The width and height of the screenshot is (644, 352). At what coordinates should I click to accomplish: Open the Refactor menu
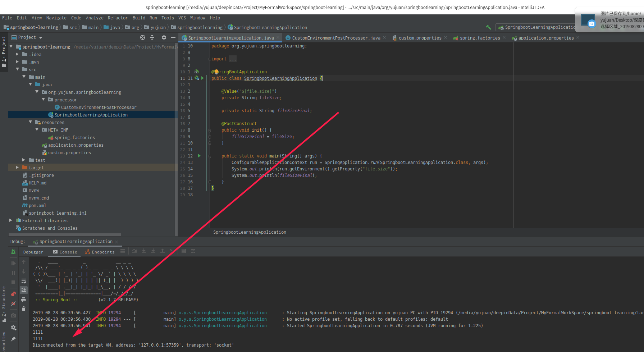coord(118,18)
